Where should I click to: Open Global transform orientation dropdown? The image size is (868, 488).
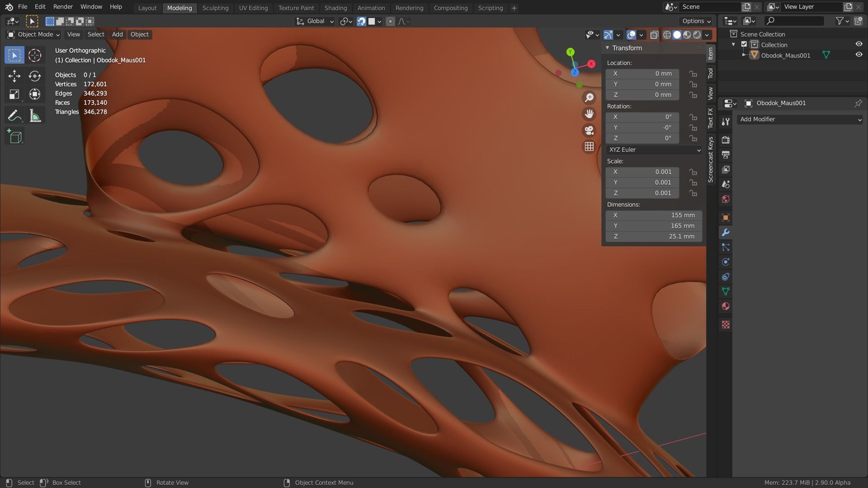pos(315,21)
